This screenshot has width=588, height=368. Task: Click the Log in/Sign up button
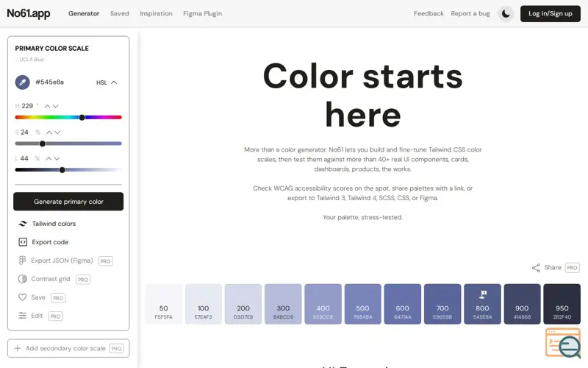point(550,13)
